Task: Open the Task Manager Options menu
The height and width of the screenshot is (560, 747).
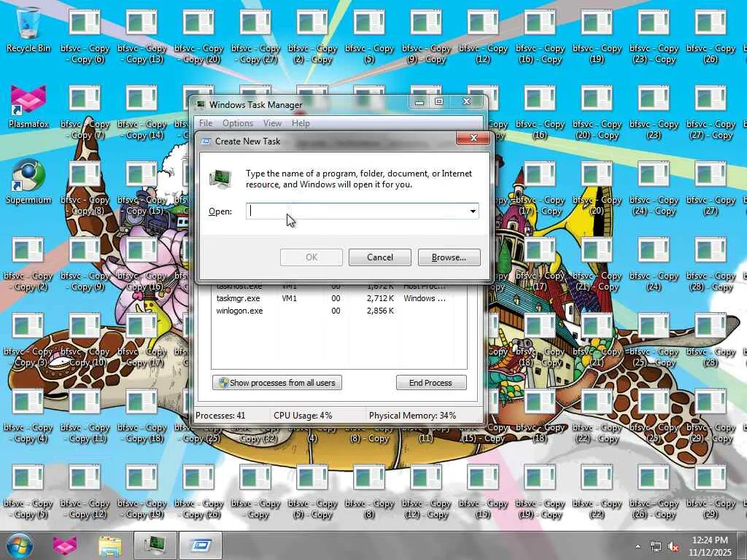Action: 238,123
